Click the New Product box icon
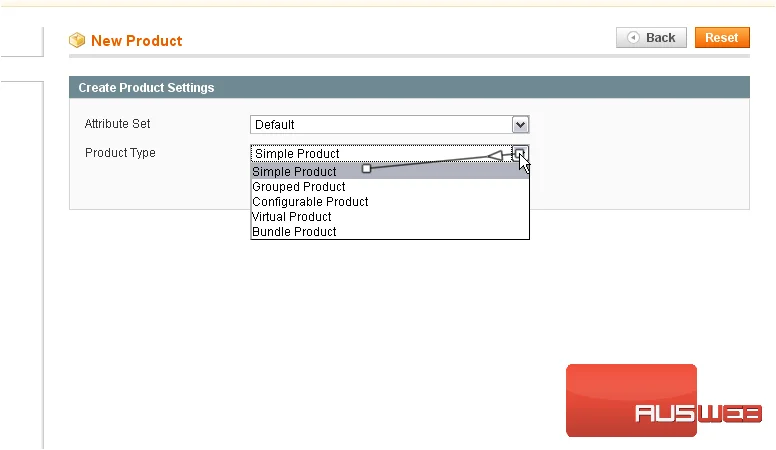The width and height of the screenshot is (776, 450). (77, 40)
